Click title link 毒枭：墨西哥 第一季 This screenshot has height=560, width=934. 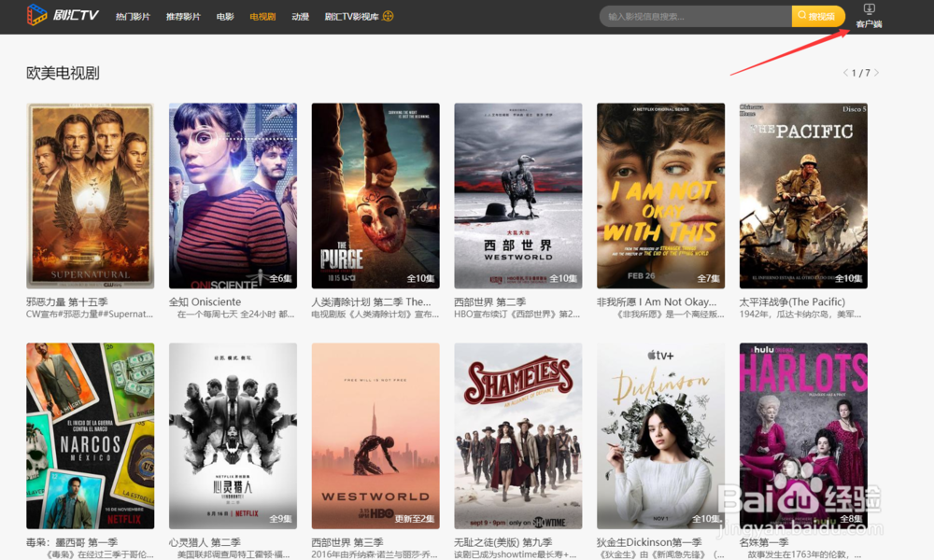(x=72, y=542)
